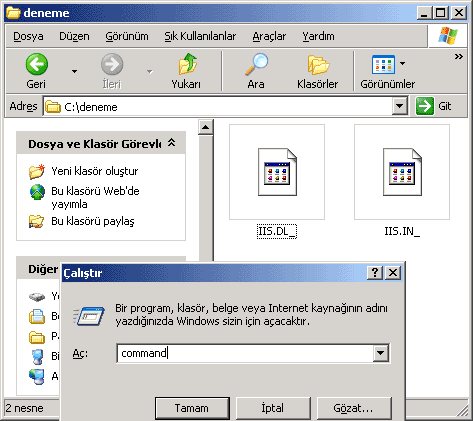Click the Görünümler views icon
The width and height of the screenshot is (473, 421).
point(383,65)
